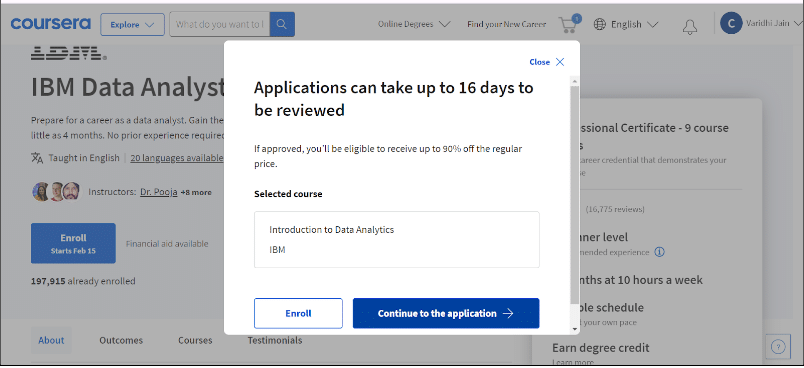The height and width of the screenshot is (368, 804).
Task: Click Financial aid available link
Action: (x=167, y=244)
